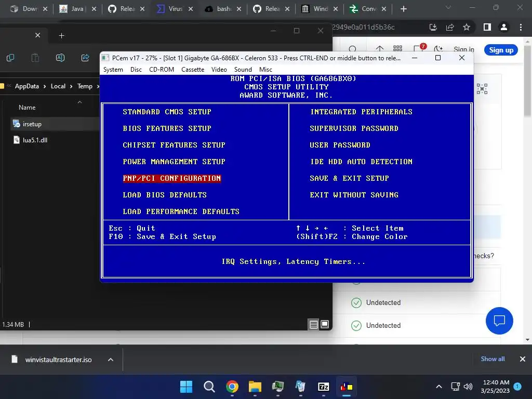The width and height of the screenshot is (532, 399).
Task: Open Windows taskbar Search
Action: click(x=209, y=387)
